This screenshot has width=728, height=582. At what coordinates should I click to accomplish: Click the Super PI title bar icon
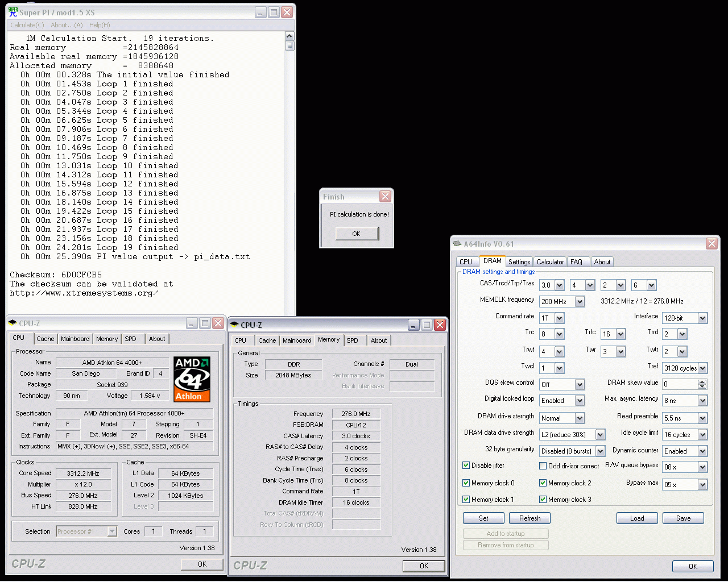(13, 12)
